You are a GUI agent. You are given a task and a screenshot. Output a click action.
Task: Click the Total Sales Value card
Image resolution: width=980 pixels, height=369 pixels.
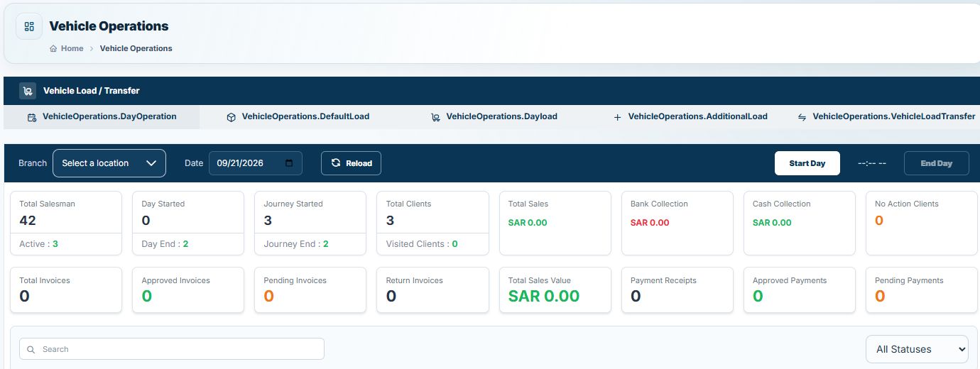point(555,290)
